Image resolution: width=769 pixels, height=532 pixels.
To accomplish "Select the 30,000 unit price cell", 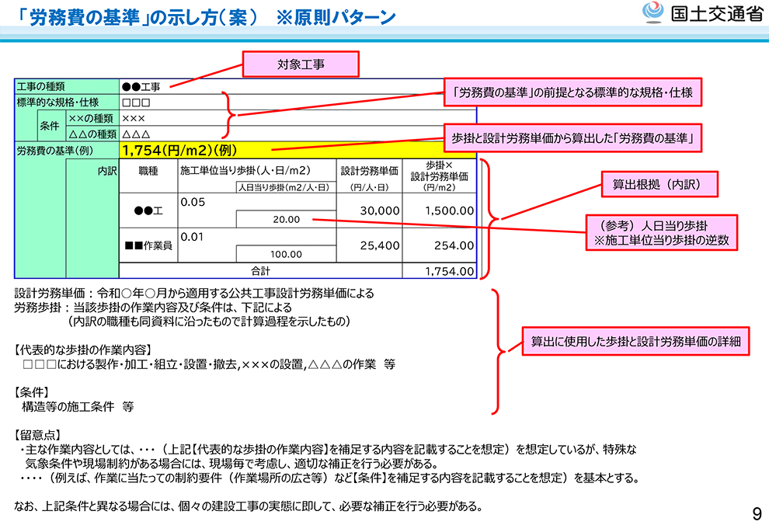I will [x=369, y=211].
